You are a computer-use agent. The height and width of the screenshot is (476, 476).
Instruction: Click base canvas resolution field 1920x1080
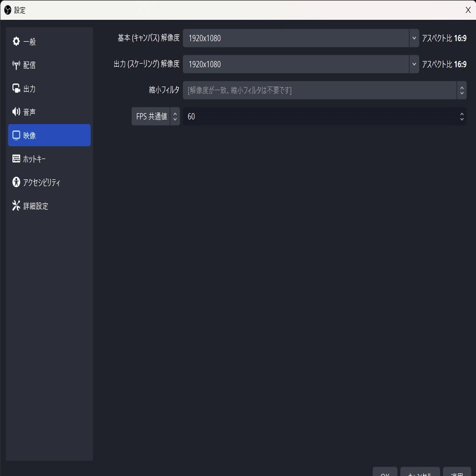(x=296, y=38)
